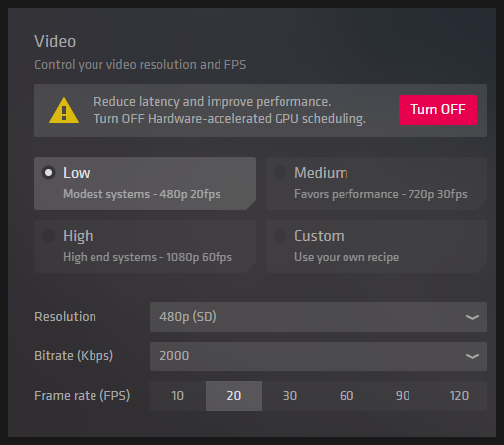Image resolution: width=504 pixels, height=445 pixels.
Task: Set frame rate to 30 FPS
Action: point(290,396)
